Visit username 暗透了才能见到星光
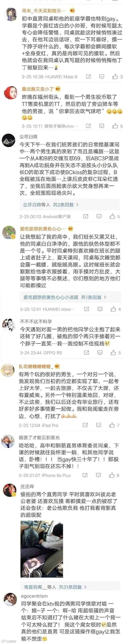This screenshot has width=123, height=644. pyautogui.click(x=39, y=438)
